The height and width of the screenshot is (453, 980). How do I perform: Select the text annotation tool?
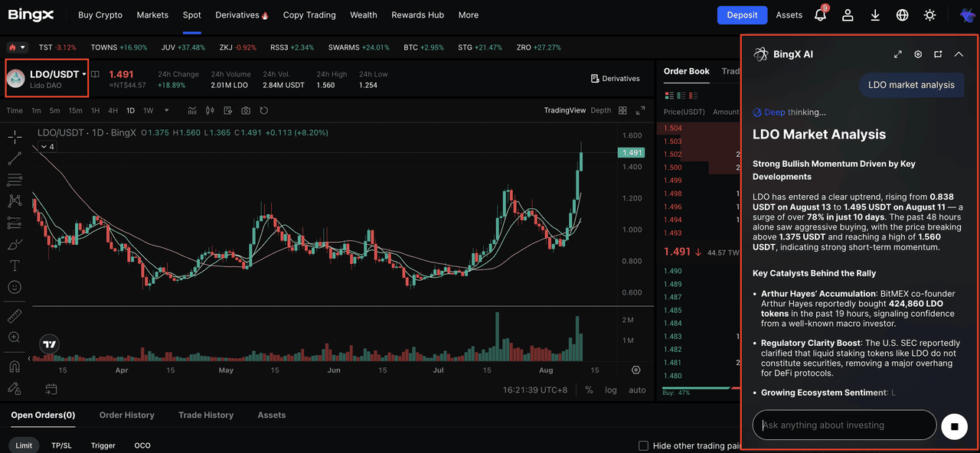[15, 266]
